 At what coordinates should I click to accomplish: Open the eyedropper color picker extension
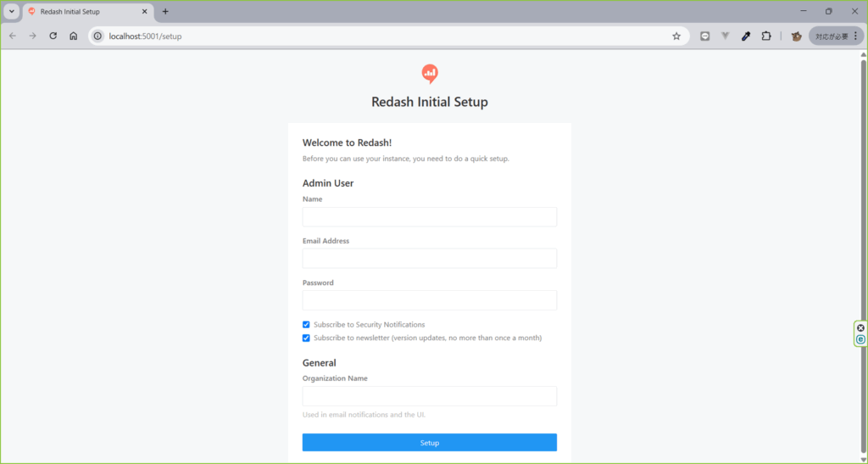click(x=746, y=36)
